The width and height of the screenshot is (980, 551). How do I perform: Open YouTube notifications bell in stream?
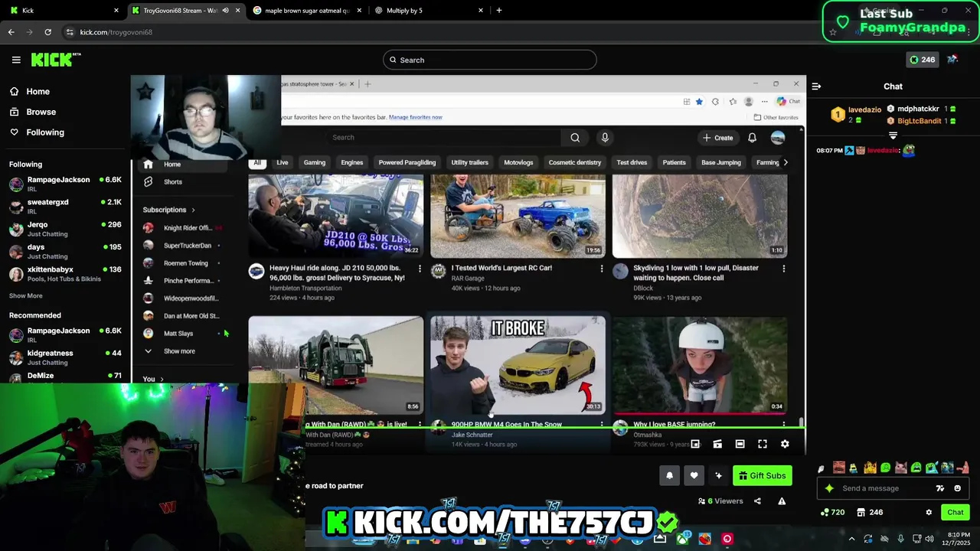[752, 138]
